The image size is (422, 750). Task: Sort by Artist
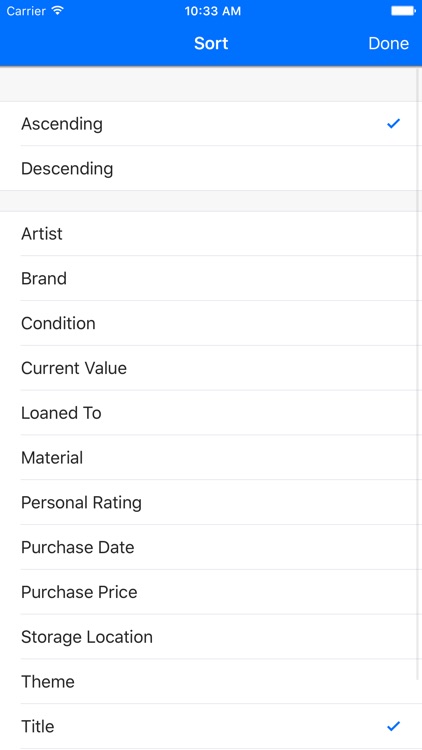[x=211, y=234]
